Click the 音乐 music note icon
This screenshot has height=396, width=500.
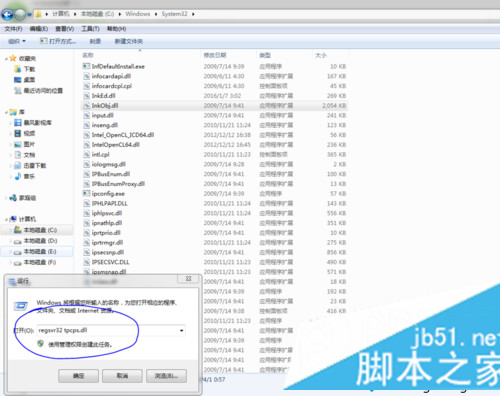click(18, 176)
